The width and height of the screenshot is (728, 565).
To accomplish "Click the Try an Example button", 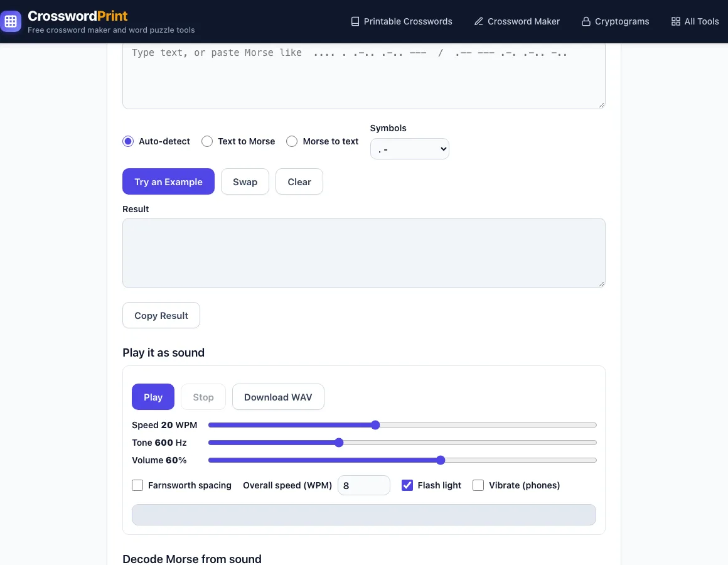I will [169, 181].
